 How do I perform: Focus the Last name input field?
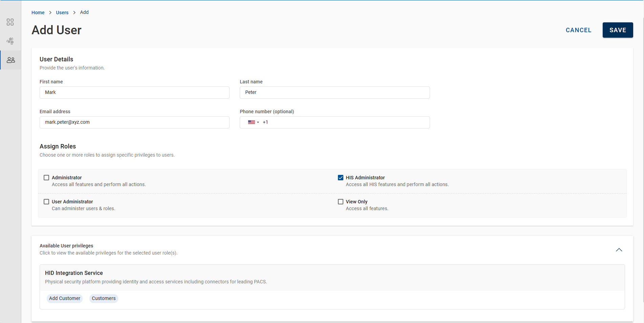(335, 93)
